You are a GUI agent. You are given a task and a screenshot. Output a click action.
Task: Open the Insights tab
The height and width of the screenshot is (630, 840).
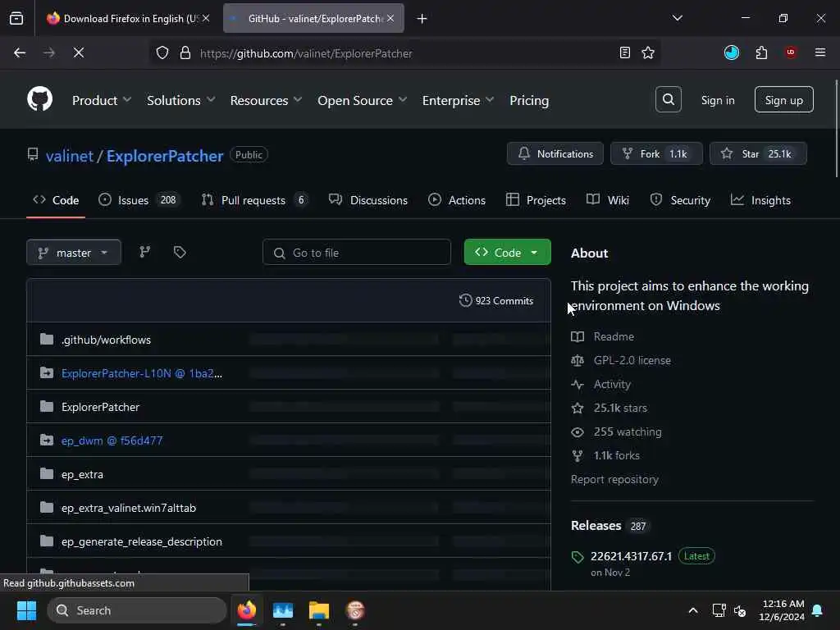click(x=760, y=200)
